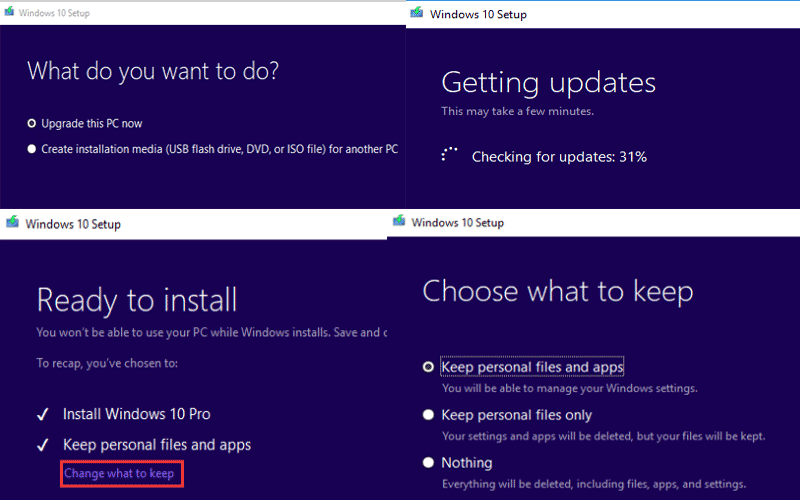The height and width of the screenshot is (500, 800).
Task: Select the 'Upgrade this PC now' radio button
Action: (32, 123)
